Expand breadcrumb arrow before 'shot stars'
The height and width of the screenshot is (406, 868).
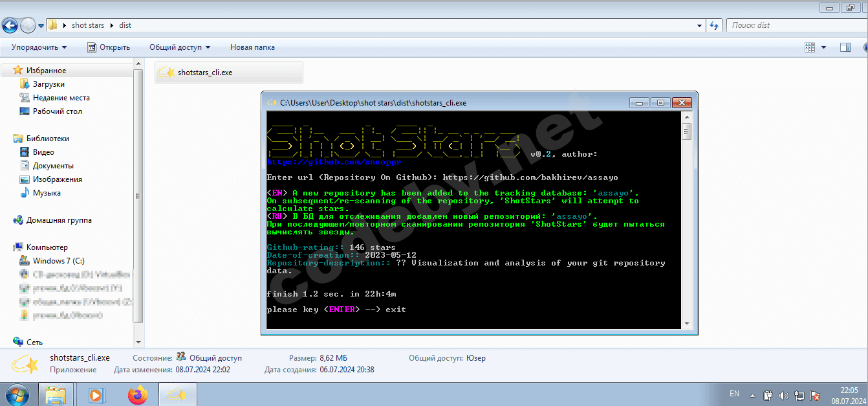point(65,25)
